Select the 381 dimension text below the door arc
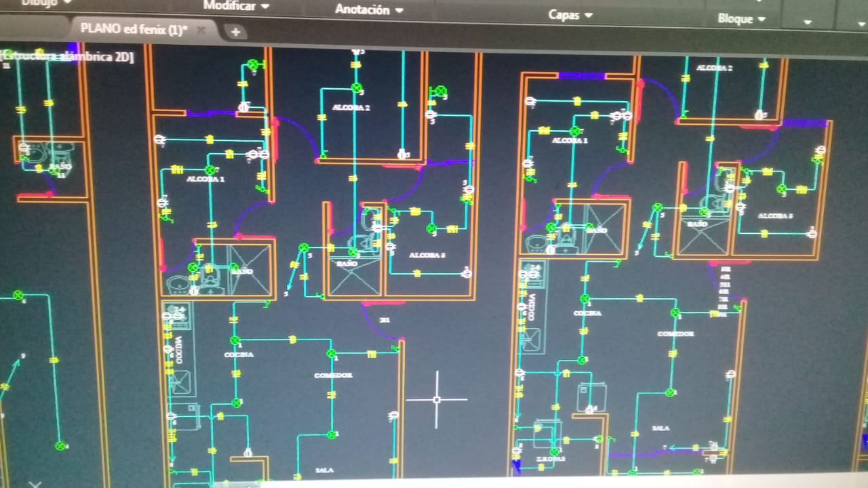The width and height of the screenshot is (868, 488). click(384, 320)
